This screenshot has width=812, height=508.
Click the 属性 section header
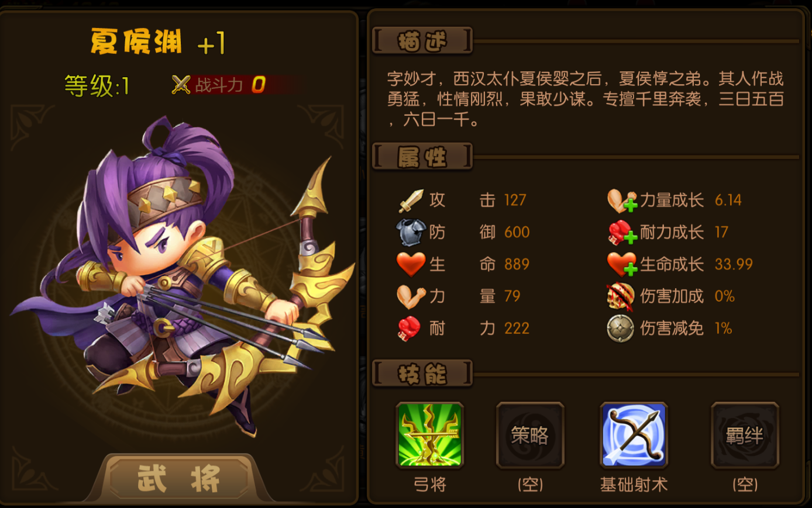click(422, 157)
